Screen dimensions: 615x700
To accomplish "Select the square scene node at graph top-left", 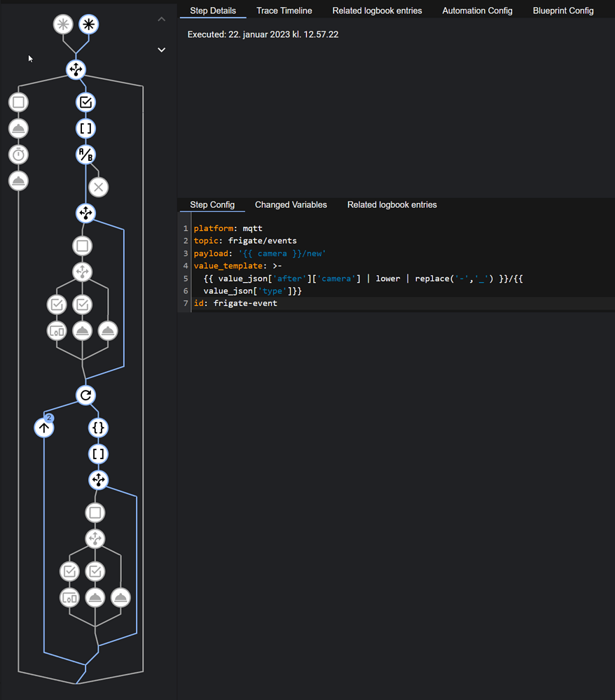I will [18, 102].
